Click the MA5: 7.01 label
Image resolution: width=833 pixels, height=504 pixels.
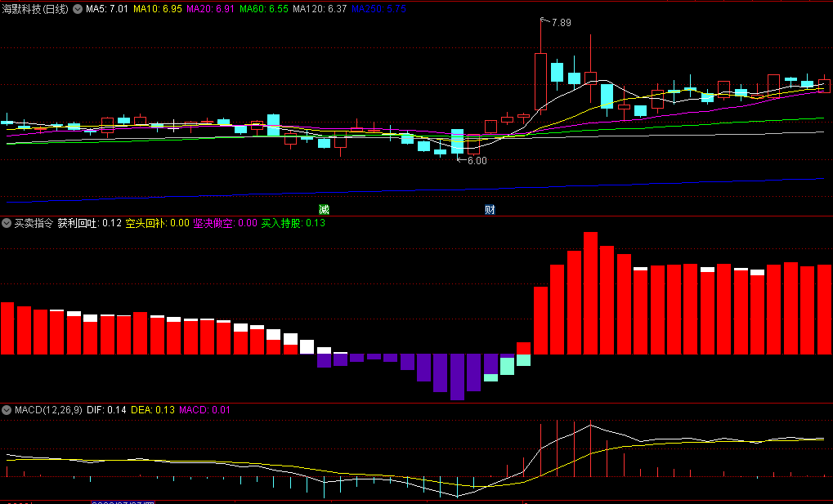tap(107, 9)
